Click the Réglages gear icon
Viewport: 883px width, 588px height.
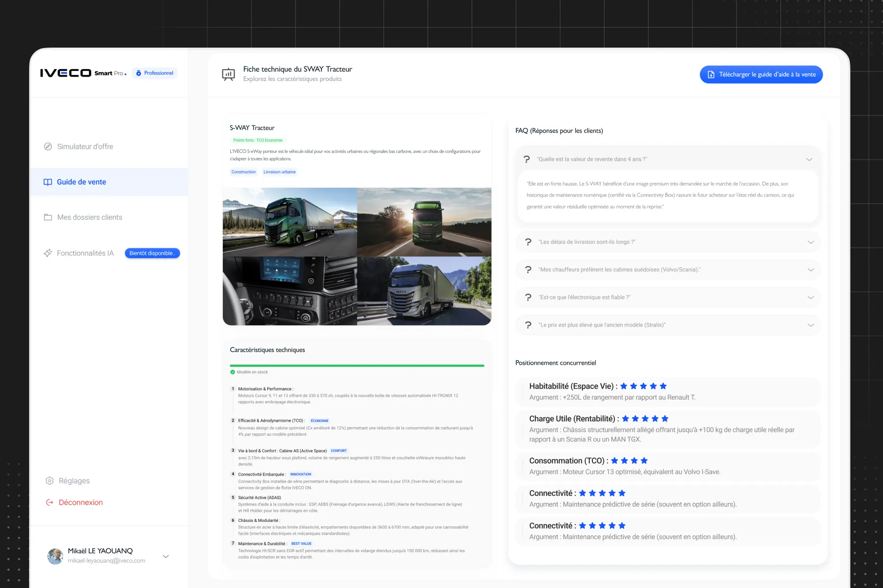coord(49,480)
